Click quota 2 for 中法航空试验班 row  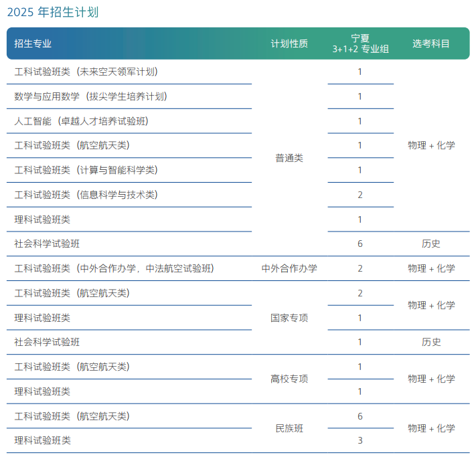click(x=360, y=268)
